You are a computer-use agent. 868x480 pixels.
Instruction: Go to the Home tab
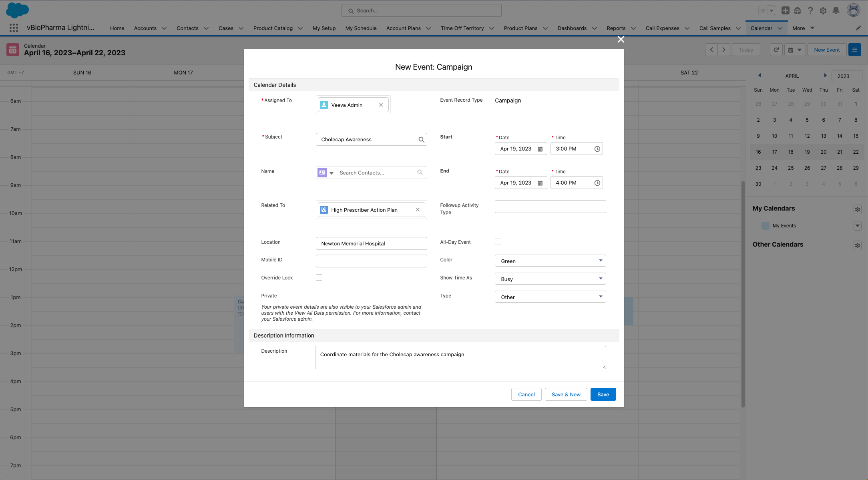117,28
